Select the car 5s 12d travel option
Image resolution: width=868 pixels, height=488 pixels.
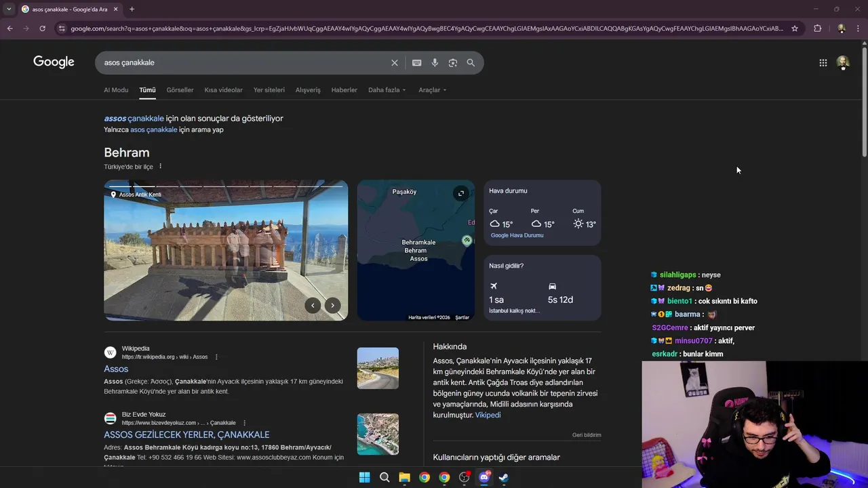(560, 293)
